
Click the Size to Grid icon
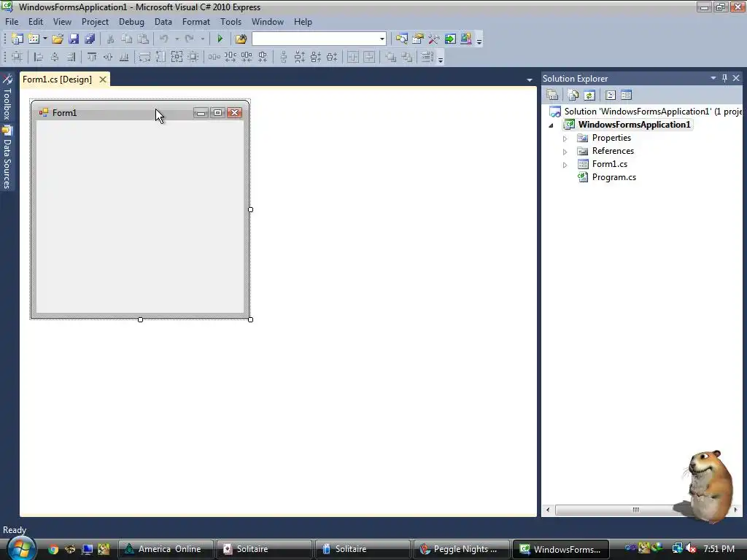click(x=193, y=57)
